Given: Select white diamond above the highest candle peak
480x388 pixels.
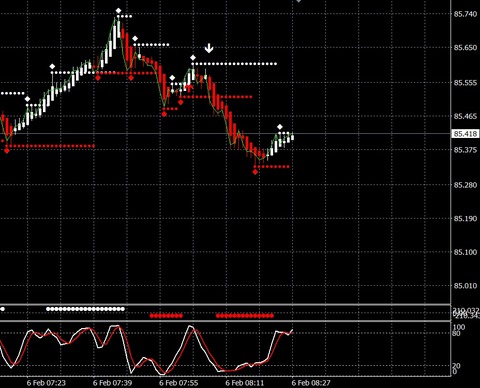Looking at the screenshot, I should [118, 11].
